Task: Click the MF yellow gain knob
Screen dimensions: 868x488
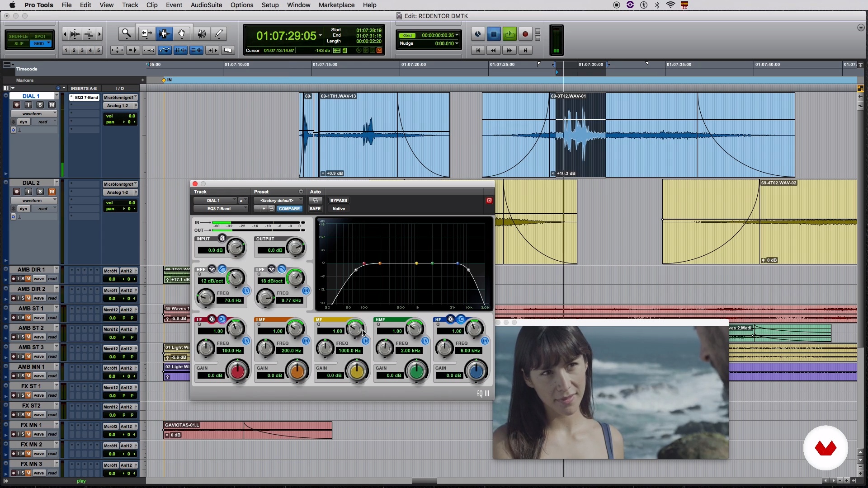Action: click(x=357, y=371)
